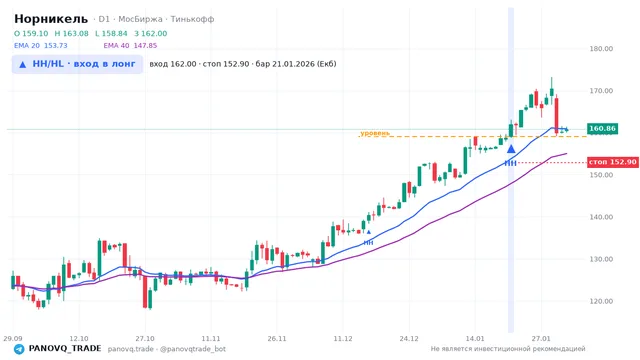Click the 27.01 date axis label
The image size is (640, 360).
point(541,338)
